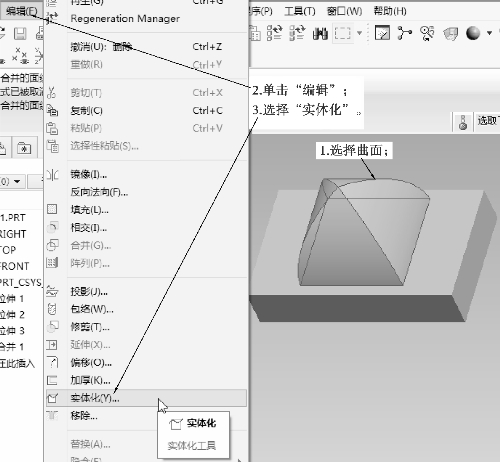Choose 填充(L)... from Edit menu
Viewport: 500px width, 462px height.
tap(147, 210)
